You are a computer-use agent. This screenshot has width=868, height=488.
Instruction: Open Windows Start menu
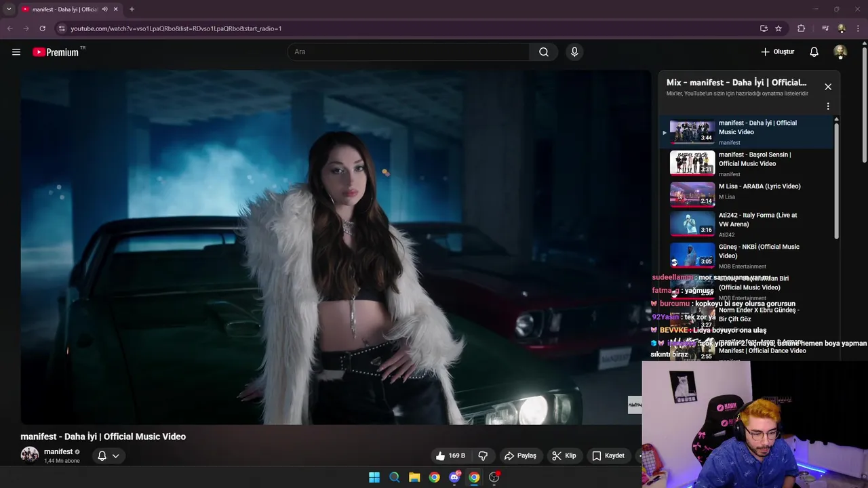coord(374,477)
